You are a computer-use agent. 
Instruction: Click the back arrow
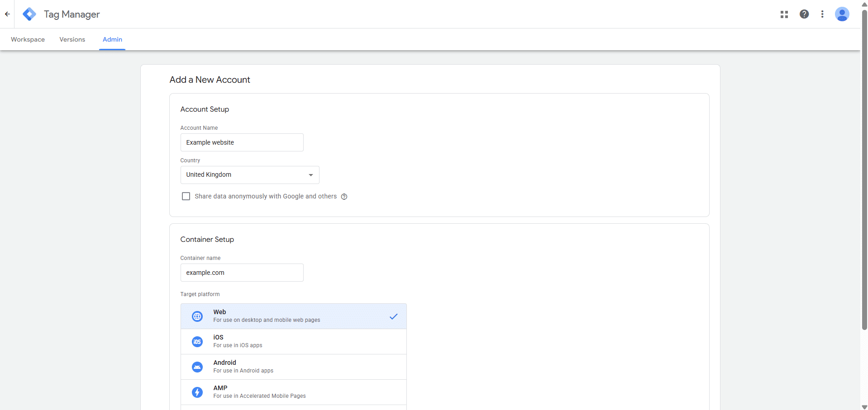pyautogui.click(x=7, y=14)
